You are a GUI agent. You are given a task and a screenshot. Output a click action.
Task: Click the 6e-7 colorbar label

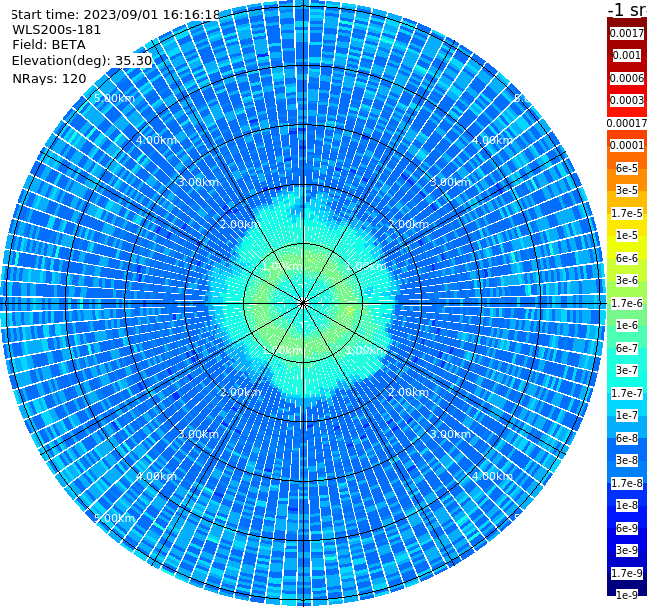point(627,348)
